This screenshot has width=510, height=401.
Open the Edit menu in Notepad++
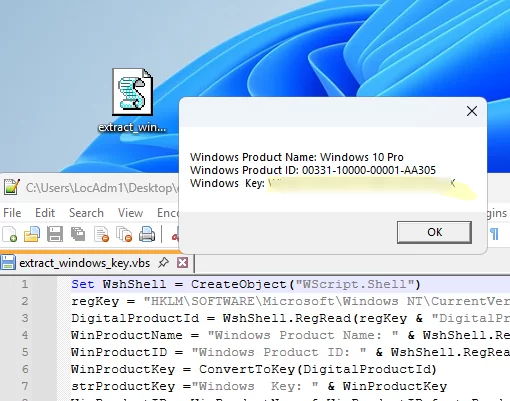click(x=45, y=213)
